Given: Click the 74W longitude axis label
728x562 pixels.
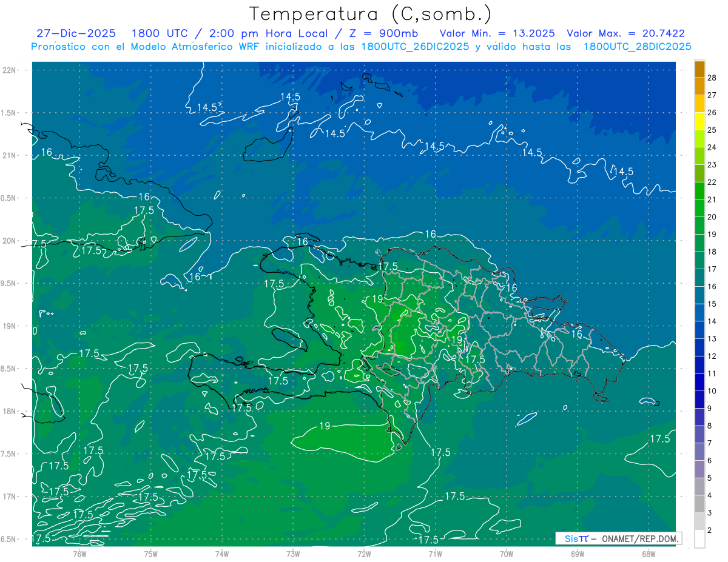Looking at the screenshot, I should [222, 554].
